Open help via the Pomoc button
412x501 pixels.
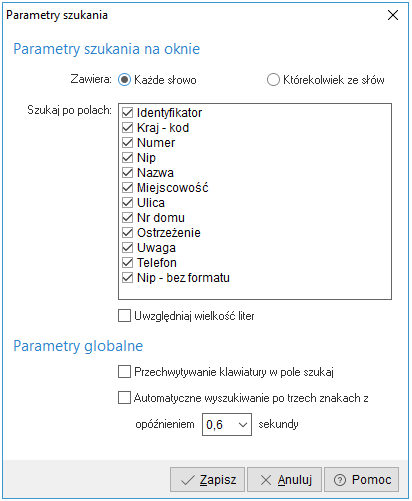(361, 480)
